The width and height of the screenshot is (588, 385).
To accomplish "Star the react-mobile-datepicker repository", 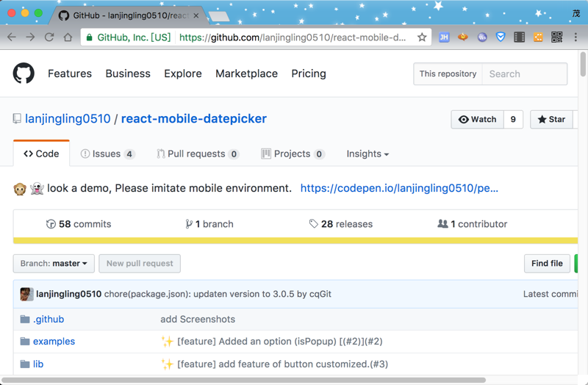I will 552,120.
